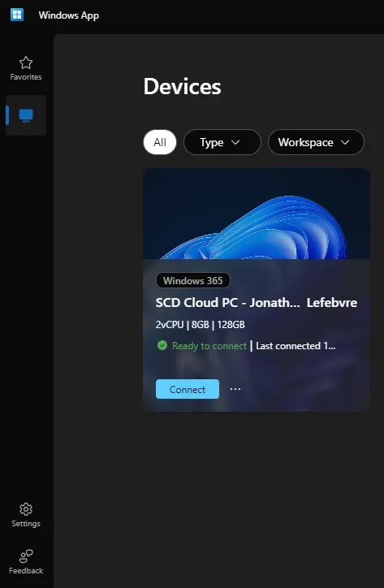Open the Settings gear icon

(26, 509)
